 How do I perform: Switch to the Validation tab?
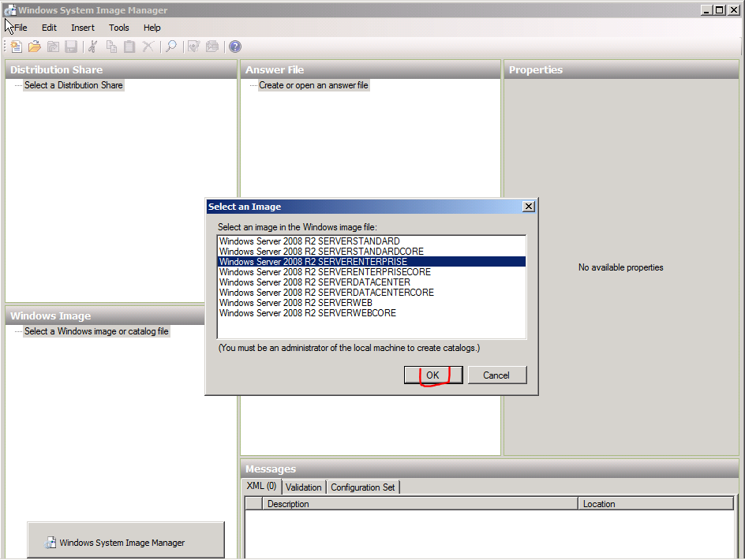304,487
